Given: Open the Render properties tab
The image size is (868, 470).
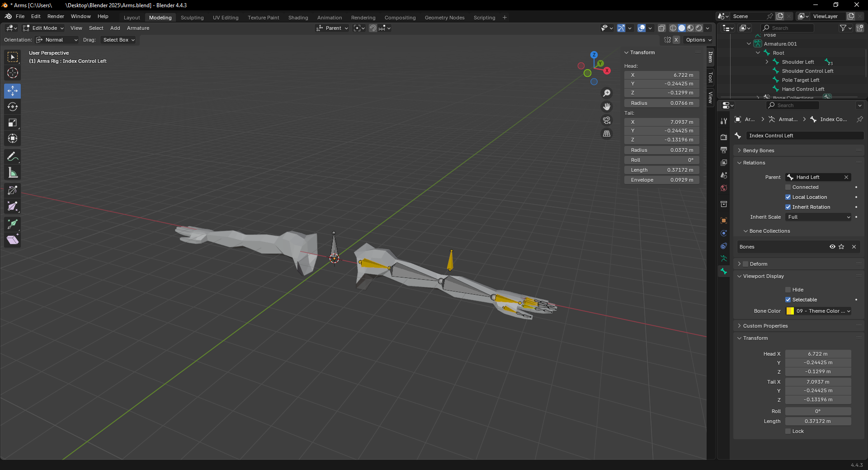Looking at the screenshot, I should (x=724, y=137).
